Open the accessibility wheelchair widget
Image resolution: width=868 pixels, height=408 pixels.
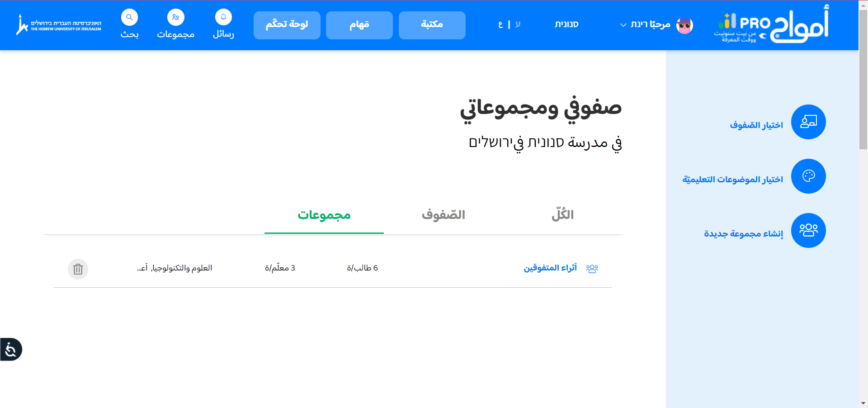[11, 350]
